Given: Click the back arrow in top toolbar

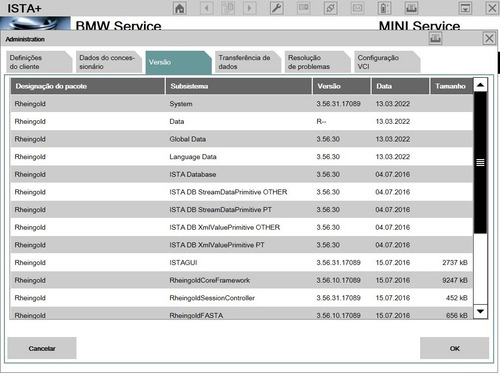Looking at the screenshot, I should click(206, 8).
